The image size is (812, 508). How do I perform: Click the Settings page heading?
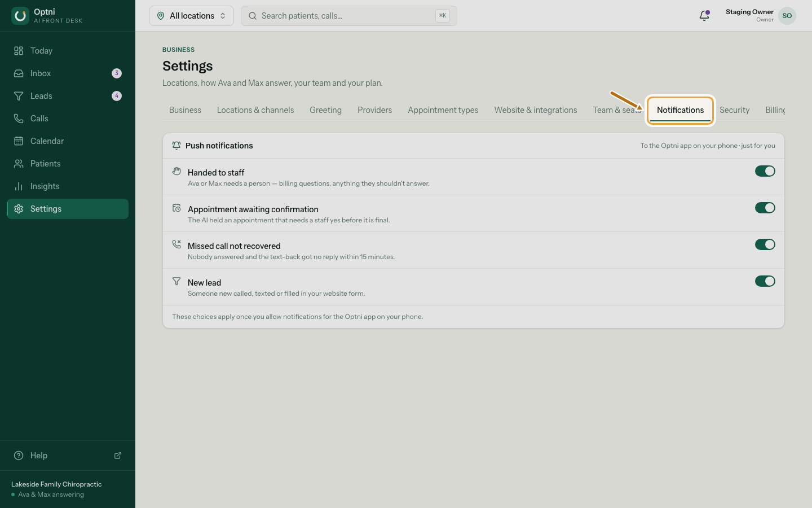[x=188, y=66]
